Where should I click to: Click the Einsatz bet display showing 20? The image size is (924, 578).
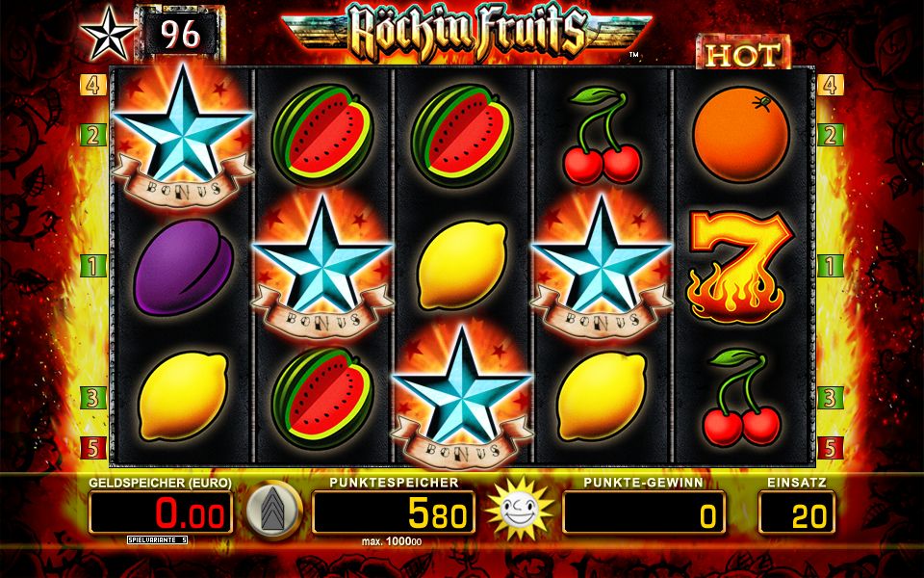pyautogui.click(x=797, y=512)
